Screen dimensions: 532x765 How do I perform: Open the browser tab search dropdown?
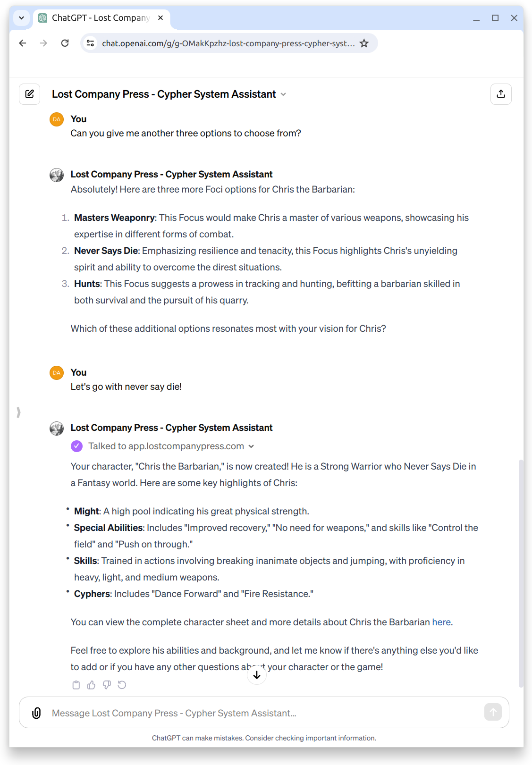21,18
